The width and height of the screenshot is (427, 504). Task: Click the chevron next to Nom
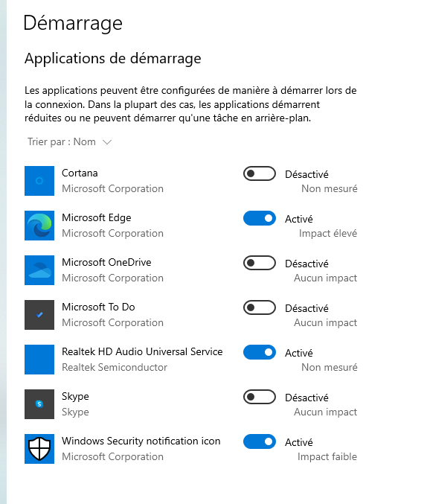tap(106, 142)
